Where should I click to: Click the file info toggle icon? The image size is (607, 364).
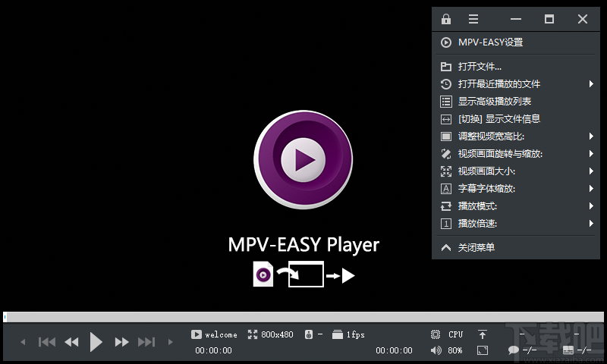coord(446,119)
